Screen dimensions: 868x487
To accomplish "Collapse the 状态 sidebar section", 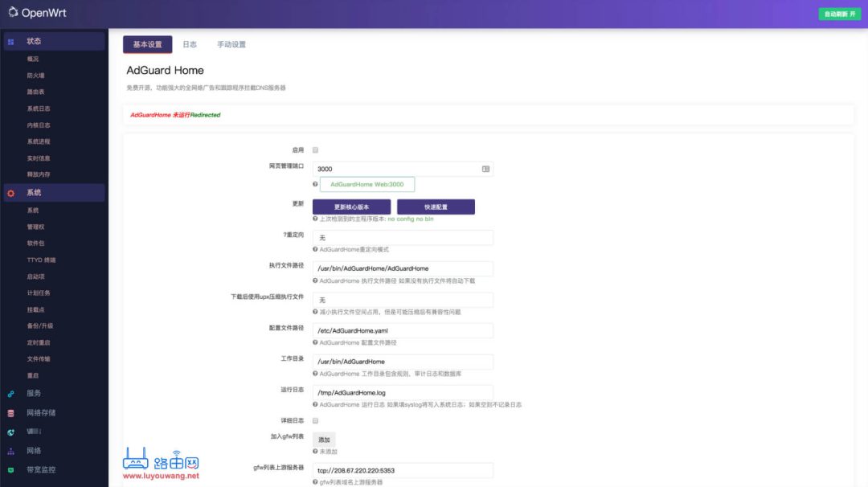I will 55,41.
